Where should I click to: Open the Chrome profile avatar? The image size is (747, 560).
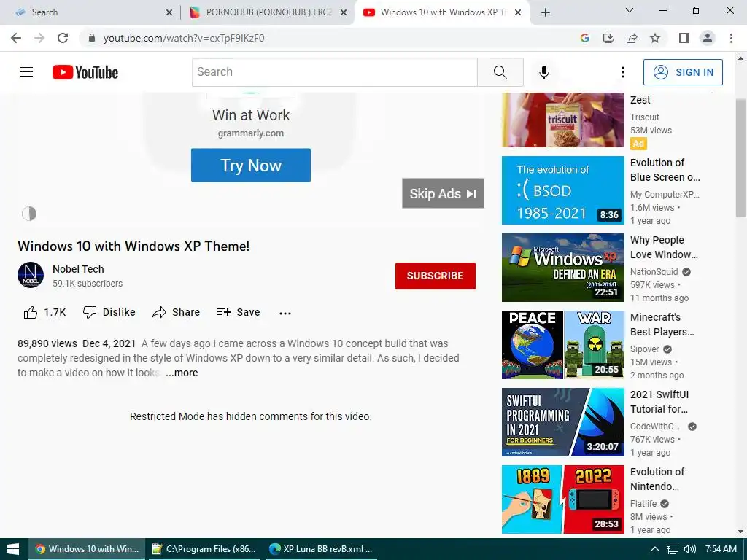[x=708, y=38]
